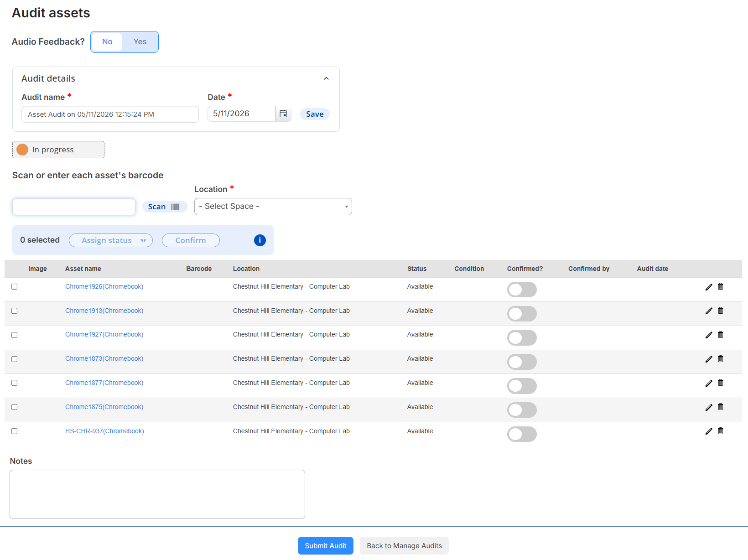748x560 pixels.
Task: Open the Assign status dropdown
Action: tap(111, 240)
